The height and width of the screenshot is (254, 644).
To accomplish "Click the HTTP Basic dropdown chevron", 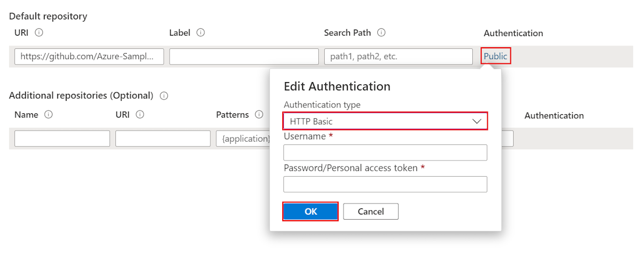I will click(477, 121).
